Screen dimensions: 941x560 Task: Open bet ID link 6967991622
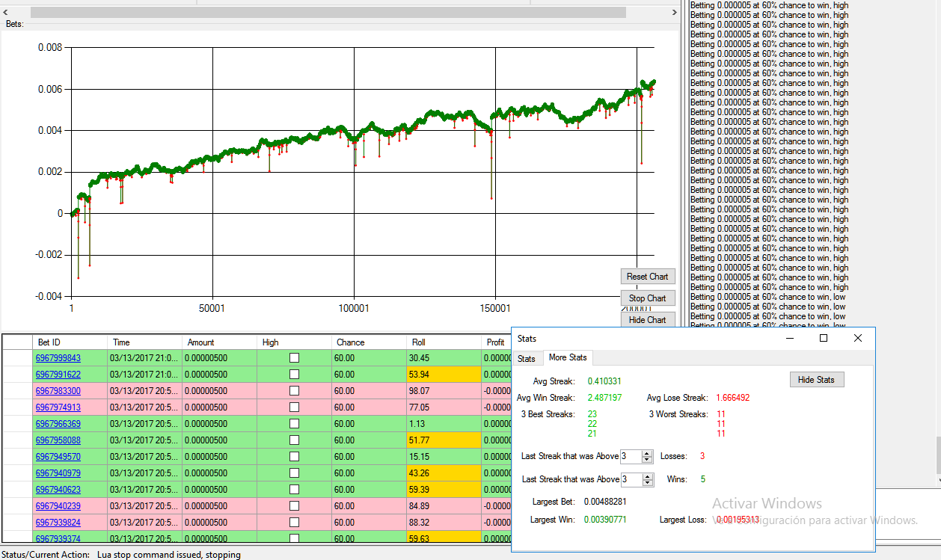[58, 375]
